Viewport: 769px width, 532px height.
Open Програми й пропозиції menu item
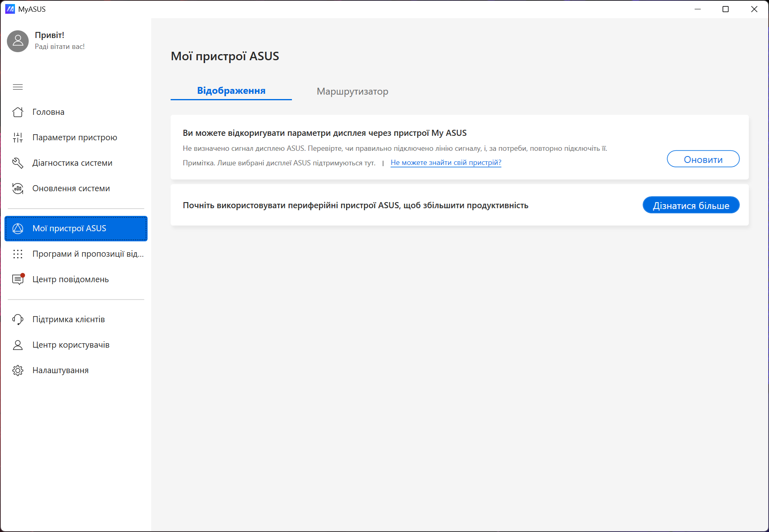(76, 254)
